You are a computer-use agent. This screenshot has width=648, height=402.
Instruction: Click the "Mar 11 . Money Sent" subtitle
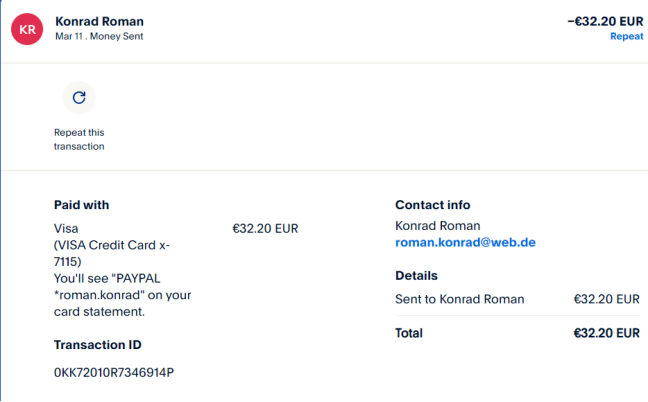tap(99, 37)
